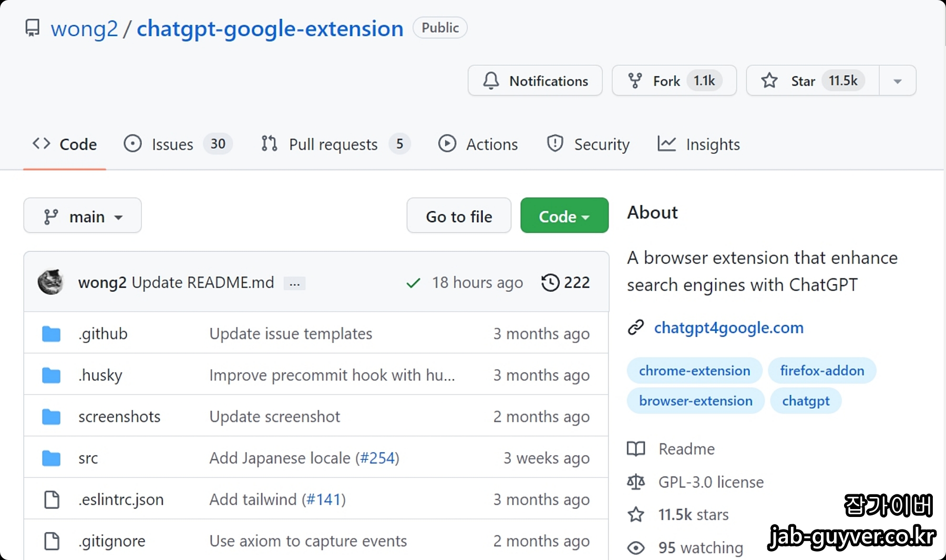Viewport: 946px width, 560px height.
Task: Switch to the Code tab
Action: pyautogui.click(x=65, y=144)
